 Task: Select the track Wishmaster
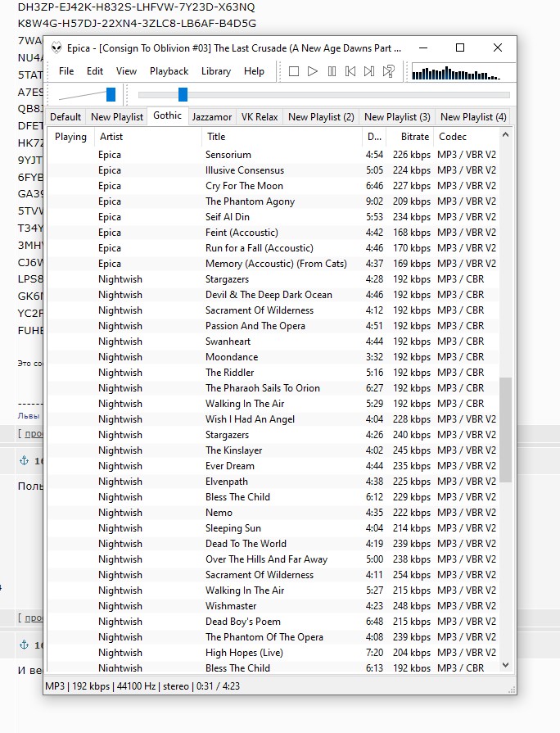pyautogui.click(x=273, y=606)
